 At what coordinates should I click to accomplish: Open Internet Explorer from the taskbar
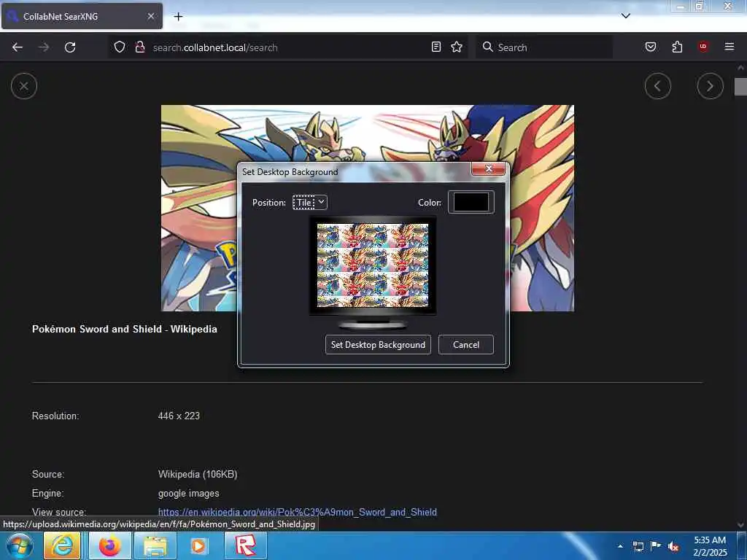point(63,545)
